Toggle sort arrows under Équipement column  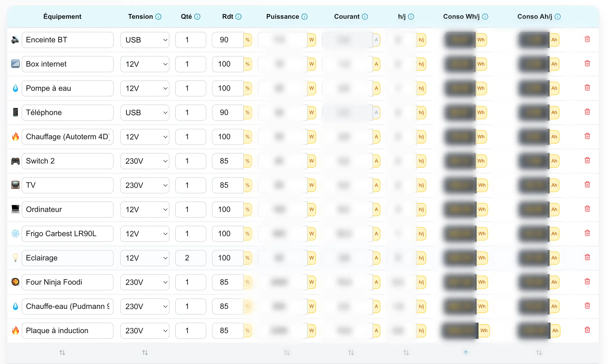[x=62, y=353]
